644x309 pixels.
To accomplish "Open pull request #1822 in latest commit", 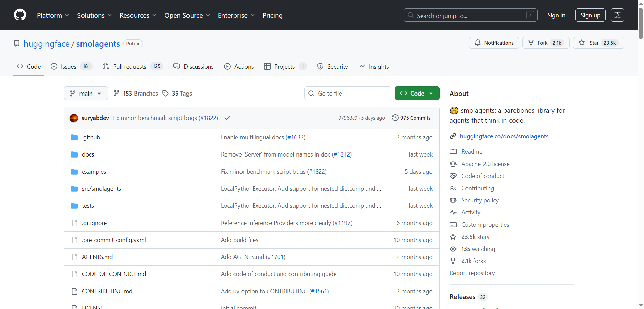I will 208,118.
